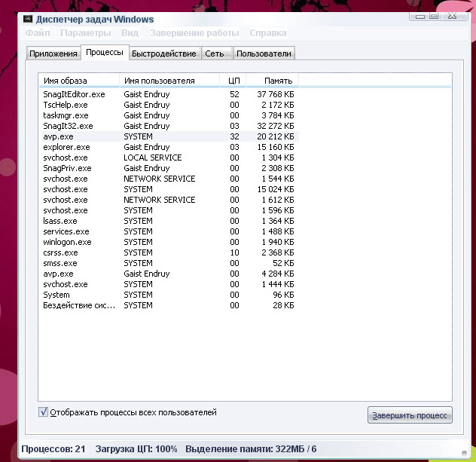Select the SnagIt32.exe process

coord(169,126)
